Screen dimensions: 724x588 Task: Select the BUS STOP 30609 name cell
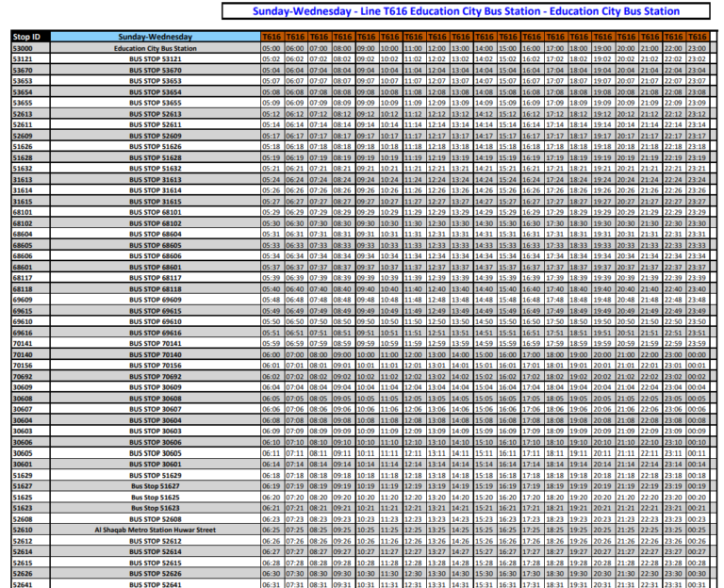[x=156, y=387]
